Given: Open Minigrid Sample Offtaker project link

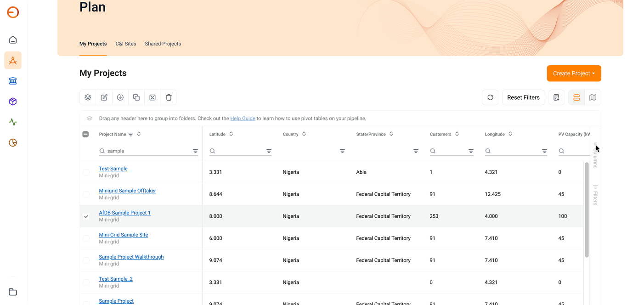Looking at the screenshot, I should (x=127, y=191).
